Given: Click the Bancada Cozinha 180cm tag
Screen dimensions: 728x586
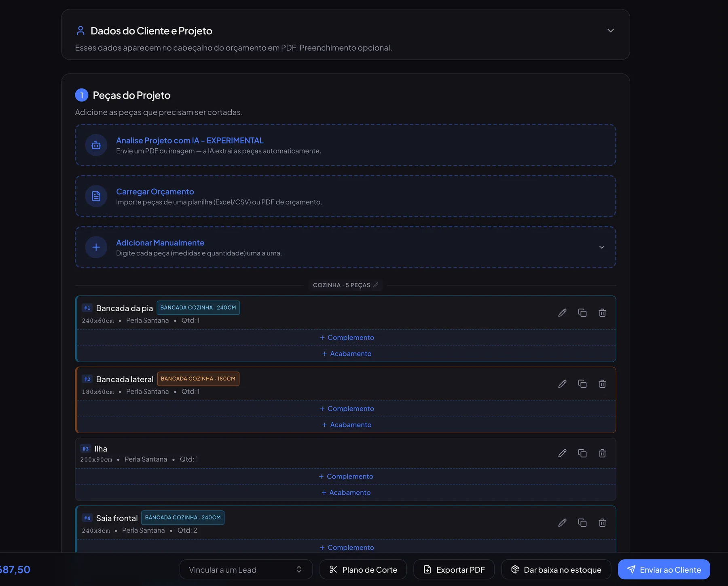Looking at the screenshot, I should (198, 379).
